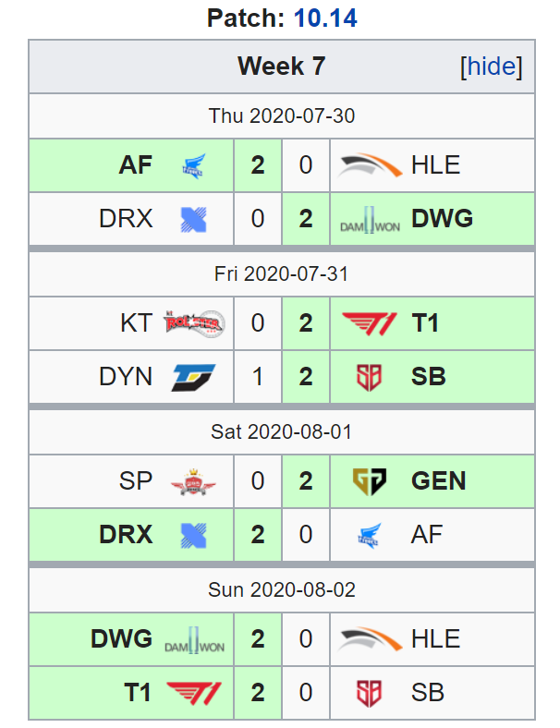The height and width of the screenshot is (728, 560).
Task: Click the Week 7 header title
Action: click(282, 66)
